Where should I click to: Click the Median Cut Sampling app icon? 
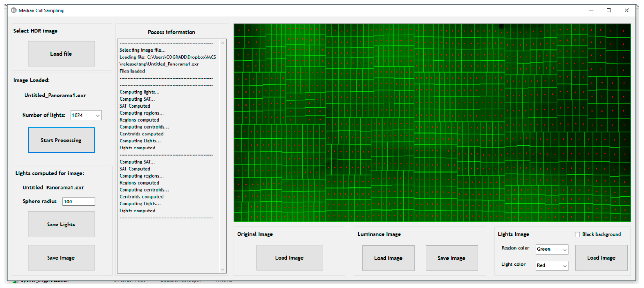[x=13, y=10]
